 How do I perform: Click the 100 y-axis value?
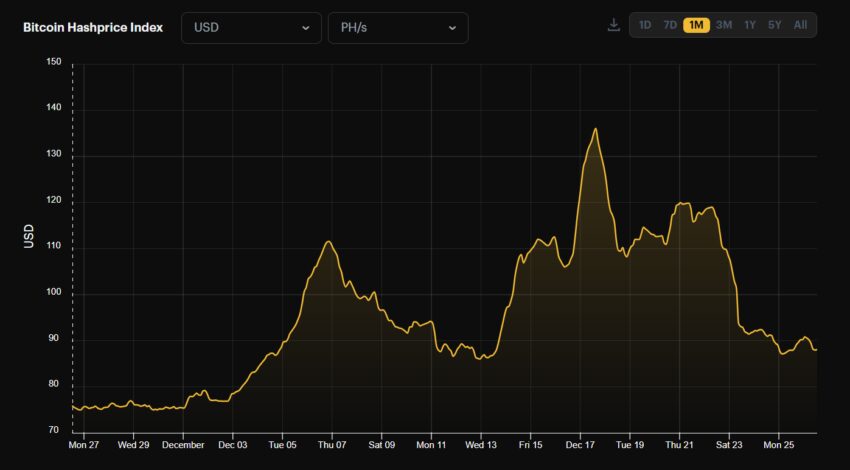point(54,292)
